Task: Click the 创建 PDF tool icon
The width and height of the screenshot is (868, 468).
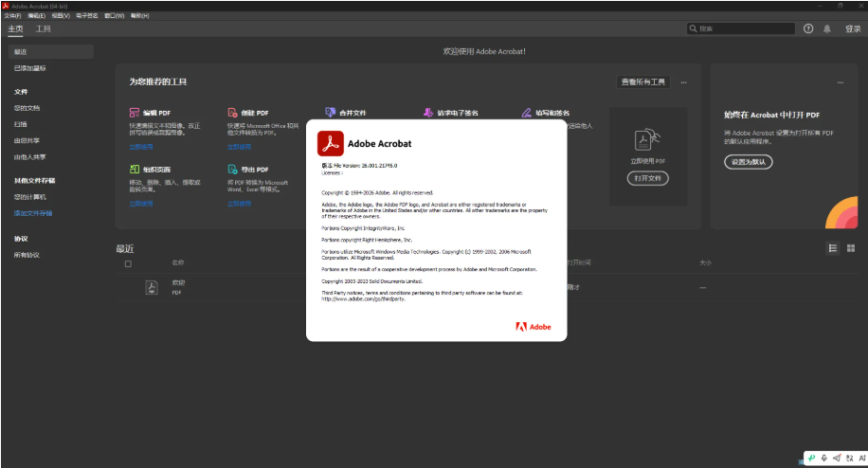Action: (x=232, y=113)
